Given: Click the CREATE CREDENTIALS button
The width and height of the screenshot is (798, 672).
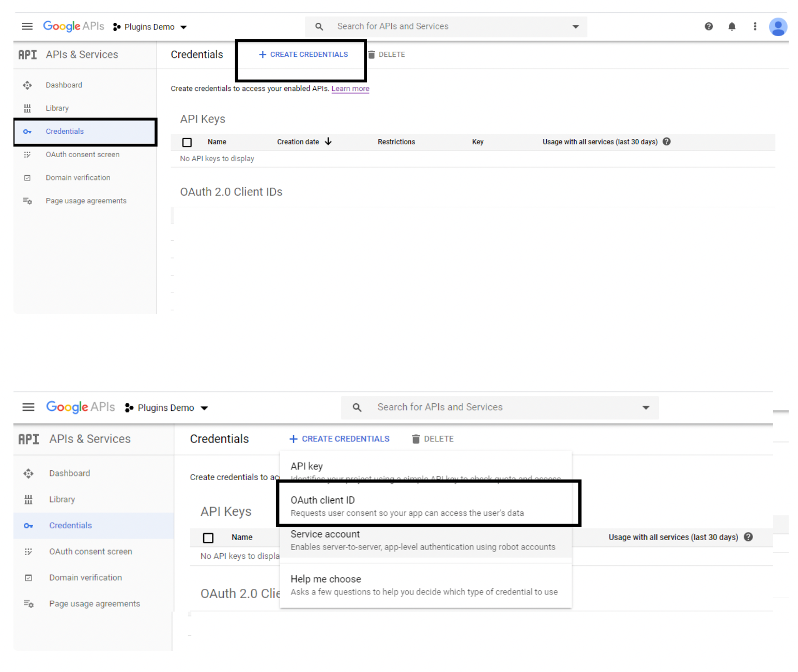Looking at the screenshot, I should (x=302, y=54).
